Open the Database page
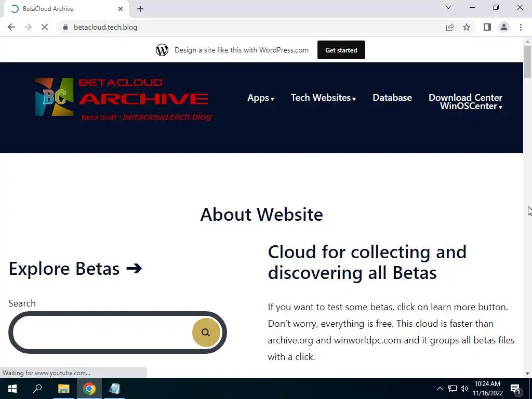Image resolution: width=532 pixels, height=399 pixels. click(x=392, y=98)
